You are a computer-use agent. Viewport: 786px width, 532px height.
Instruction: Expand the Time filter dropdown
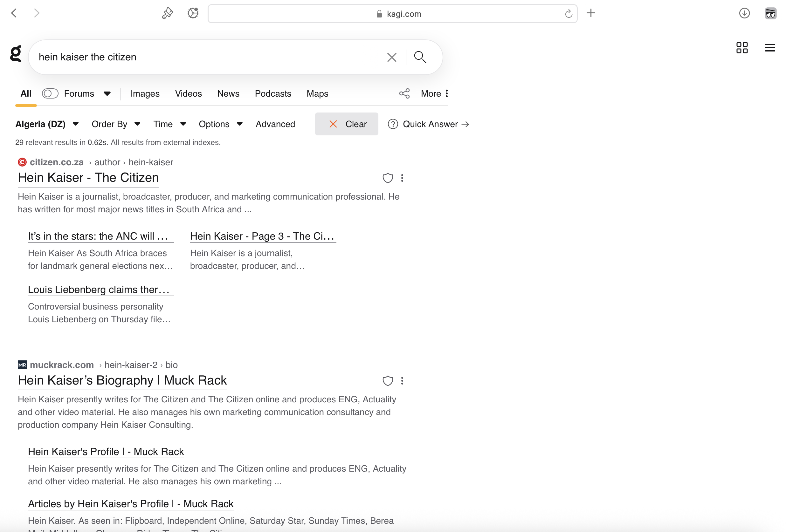[169, 124]
